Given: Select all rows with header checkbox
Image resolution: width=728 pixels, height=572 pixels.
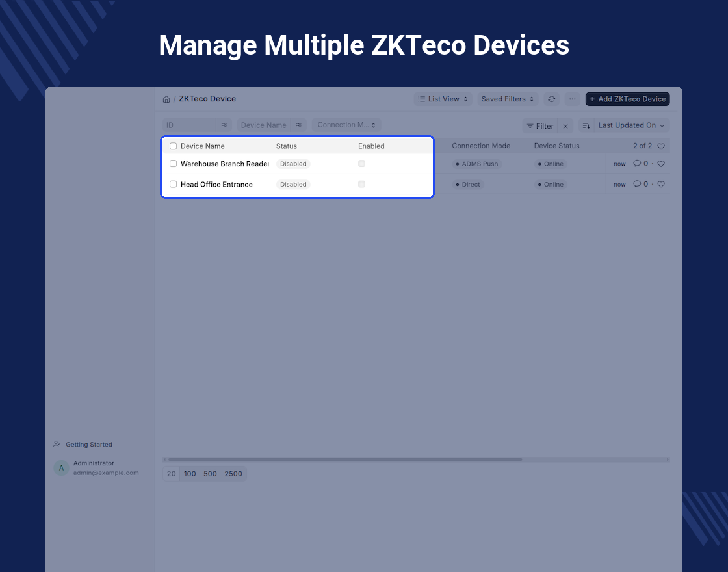Looking at the screenshot, I should point(173,146).
